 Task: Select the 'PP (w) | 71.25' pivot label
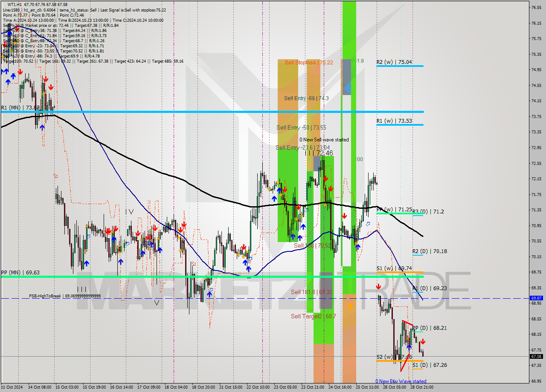click(x=394, y=210)
